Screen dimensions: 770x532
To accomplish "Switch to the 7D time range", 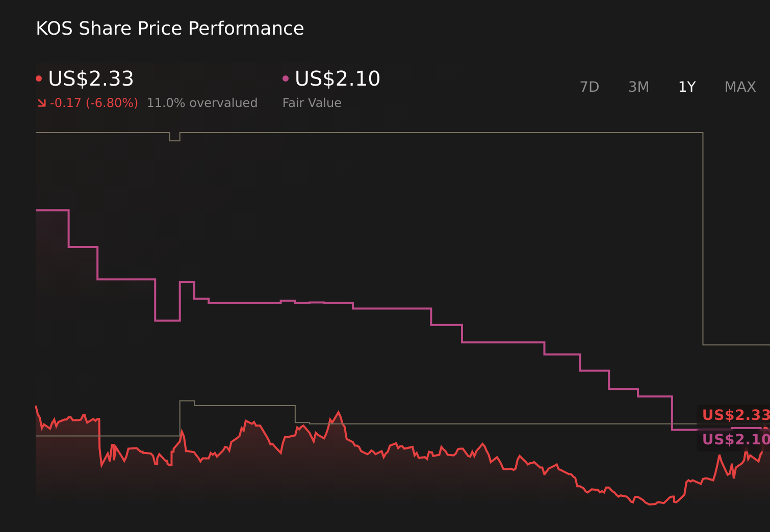I will (589, 87).
